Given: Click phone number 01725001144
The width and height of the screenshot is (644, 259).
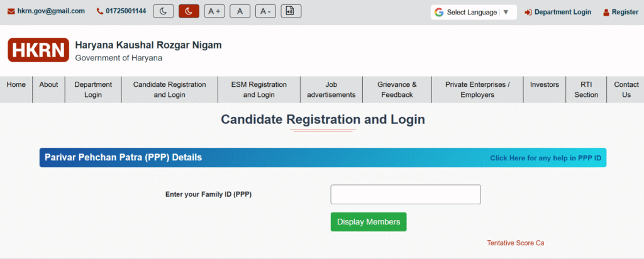Looking at the screenshot, I should [126, 11].
